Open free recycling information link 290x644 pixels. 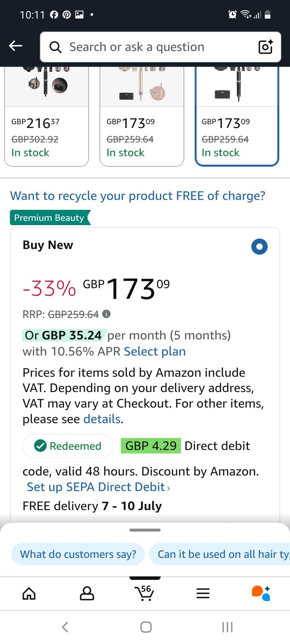[138, 196]
